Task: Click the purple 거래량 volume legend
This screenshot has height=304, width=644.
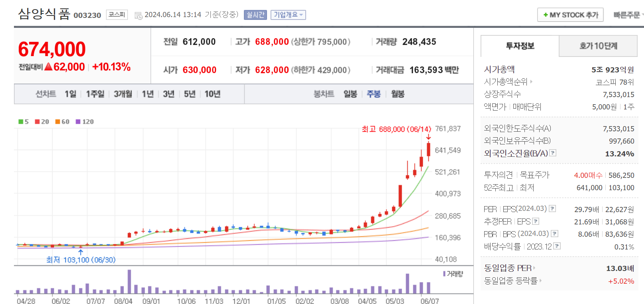Action: coord(453,274)
